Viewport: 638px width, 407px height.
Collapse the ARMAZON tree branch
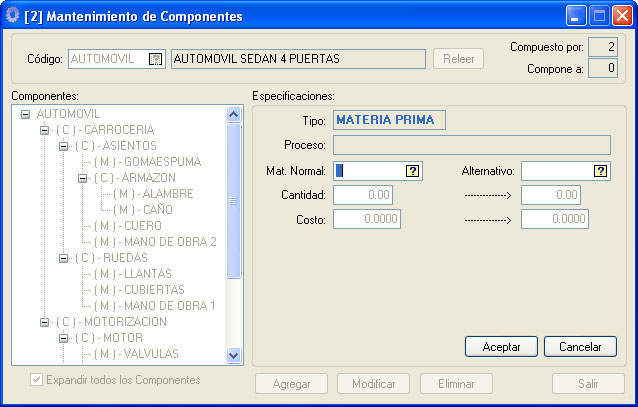(83, 178)
